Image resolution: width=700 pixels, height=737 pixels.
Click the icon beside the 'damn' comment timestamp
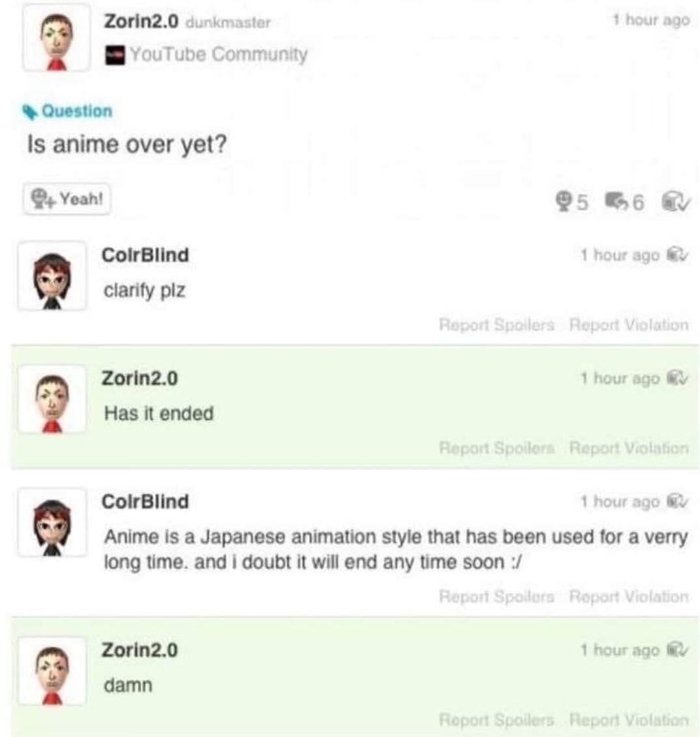[x=677, y=650]
